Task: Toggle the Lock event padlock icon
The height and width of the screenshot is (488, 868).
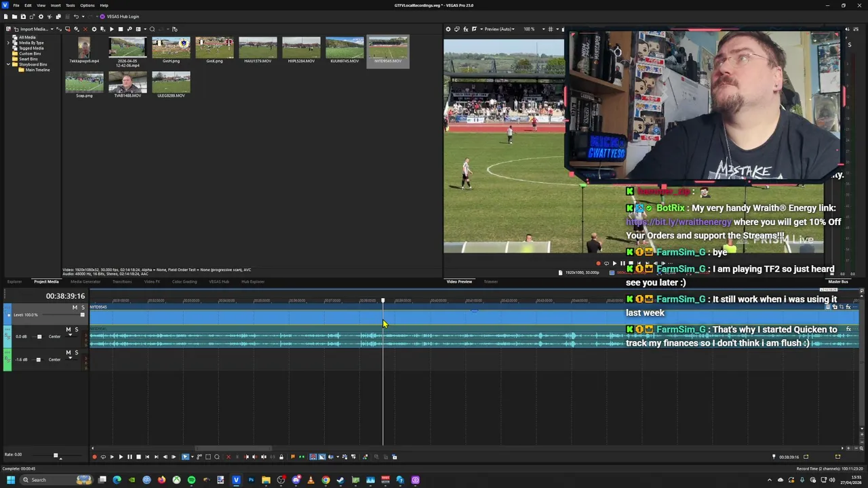Action: click(x=281, y=457)
